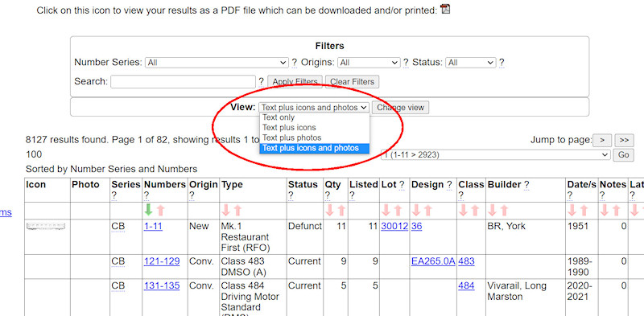
Task: Click help mark beside Builder header
Action: pos(526,185)
